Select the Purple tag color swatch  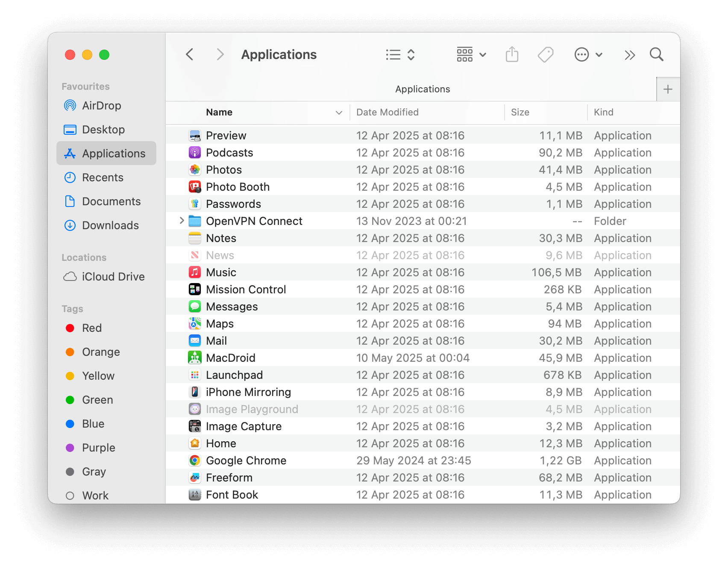pyautogui.click(x=70, y=448)
